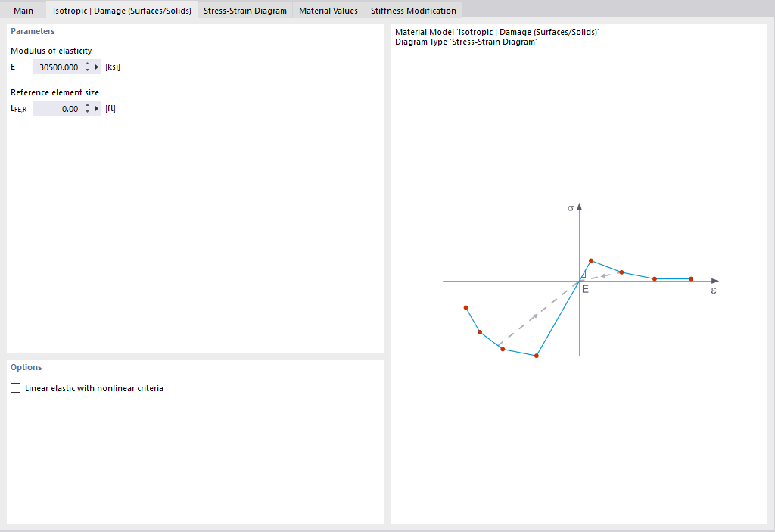Increase the modulus of elasticity with up arrow
Image resolution: width=775 pixels, height=532 pixels.
(x=88, y=64)
